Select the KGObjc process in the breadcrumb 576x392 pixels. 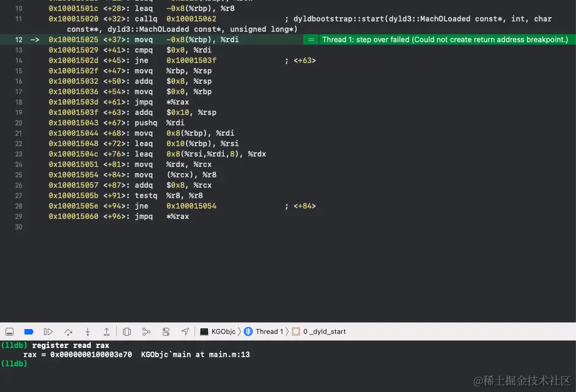click(218, 331)
